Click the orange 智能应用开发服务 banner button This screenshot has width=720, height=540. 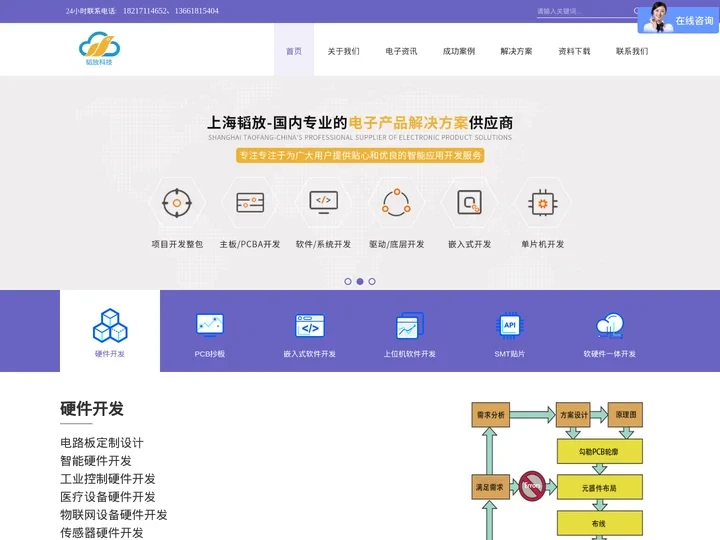coord(360,155)
